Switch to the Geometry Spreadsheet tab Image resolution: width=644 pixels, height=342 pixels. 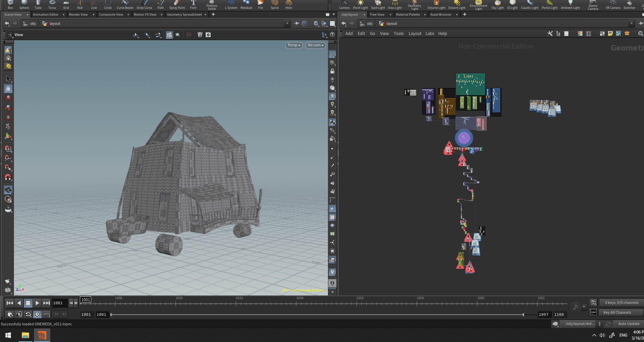(x=184, y=15)
